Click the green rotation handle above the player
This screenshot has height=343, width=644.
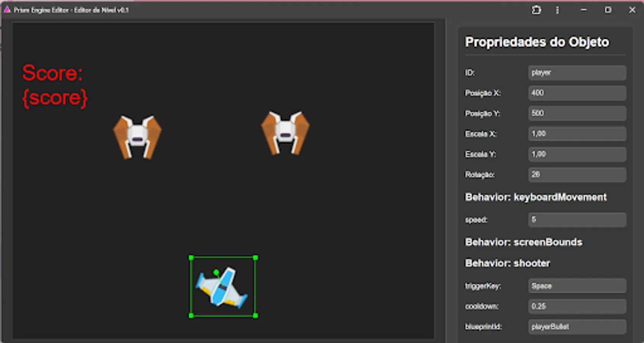tap(216, 271)
